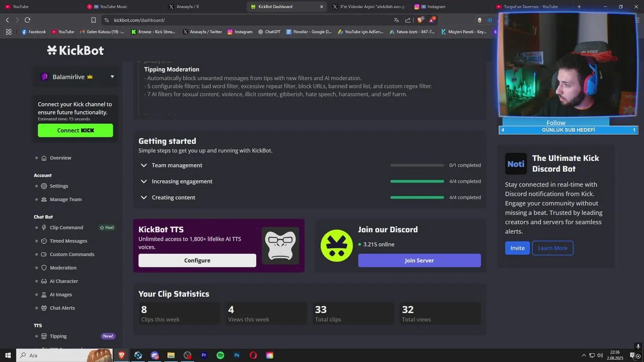Switch to the Anasayfa / X tab
Viewport: 644px width, 362px height.
[206, 7]
